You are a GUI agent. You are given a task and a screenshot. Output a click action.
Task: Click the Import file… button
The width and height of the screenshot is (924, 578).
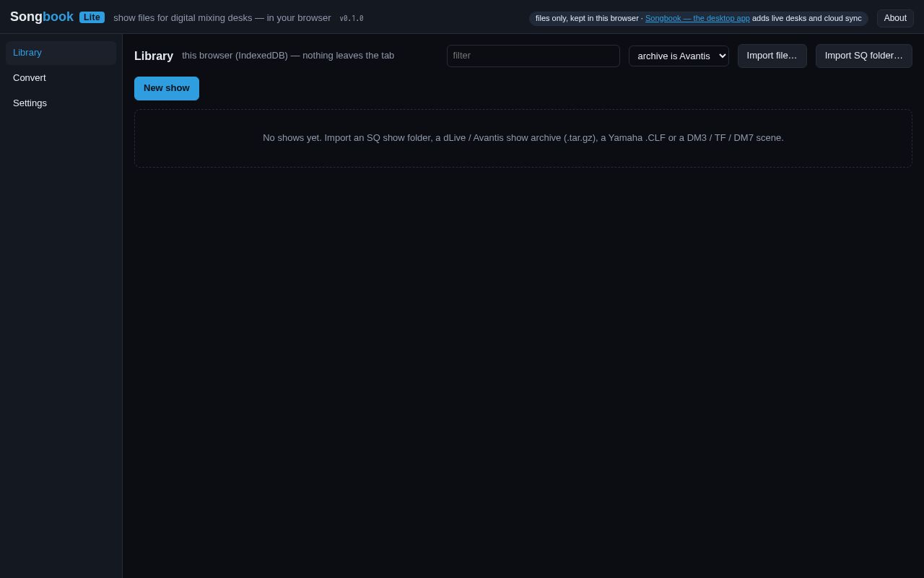772,56
